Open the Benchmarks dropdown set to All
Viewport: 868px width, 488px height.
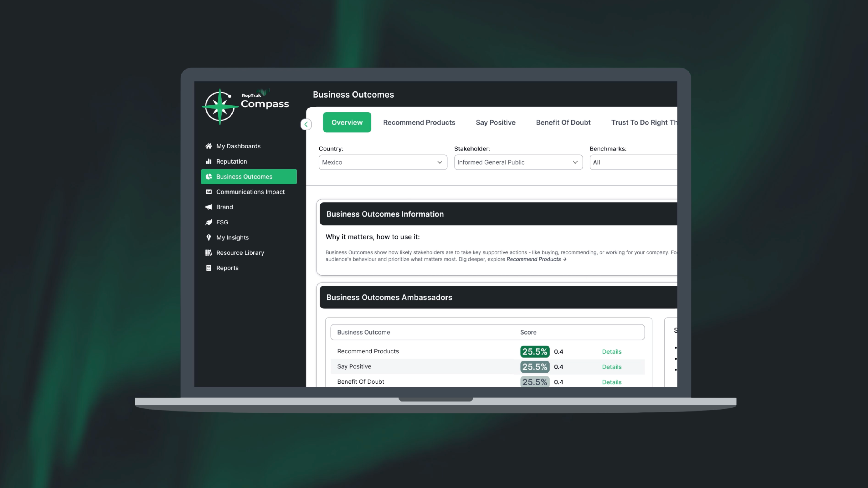click(633, 162)
